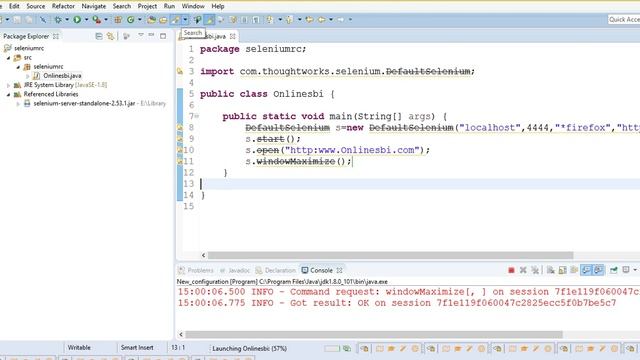
Task: Open the Source menu
Action: [36, 6]
